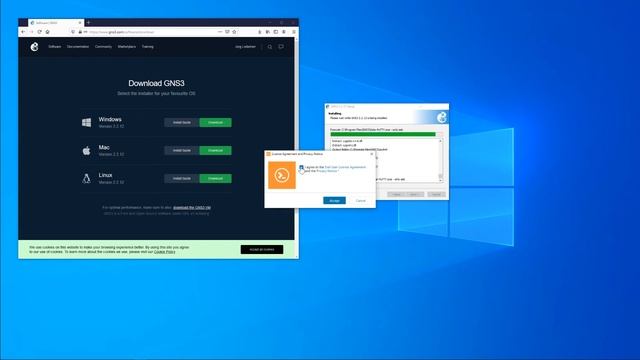Click the GNS3 logo in setup window
The width and height of the screenshot is (640, 360).
[x=442, y=118]
